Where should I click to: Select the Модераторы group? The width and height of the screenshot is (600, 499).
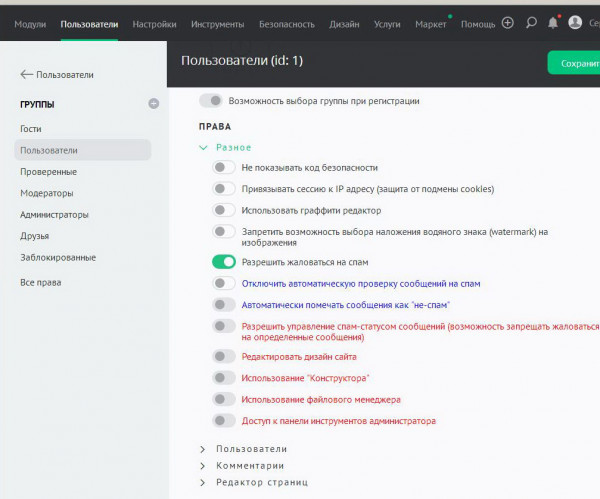click(47, 193)
